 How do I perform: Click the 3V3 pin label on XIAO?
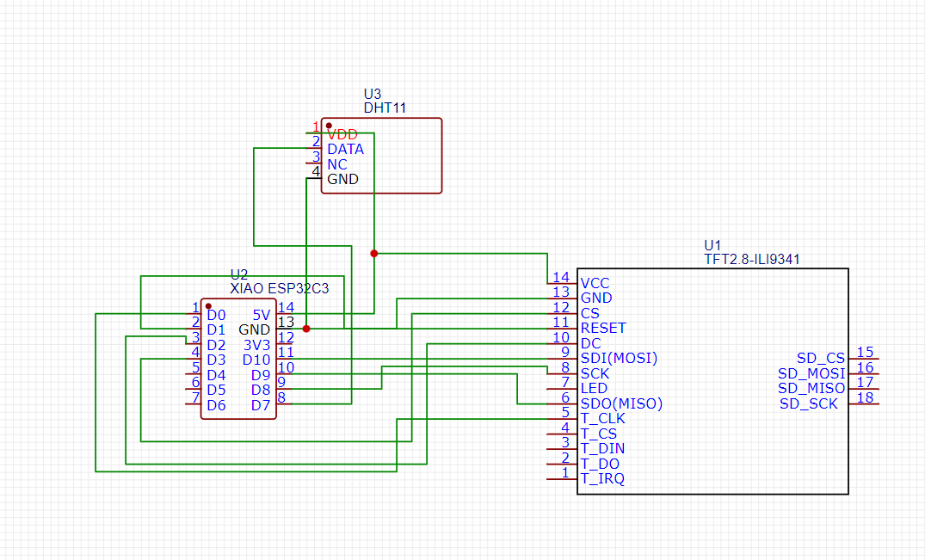point(257,345)
